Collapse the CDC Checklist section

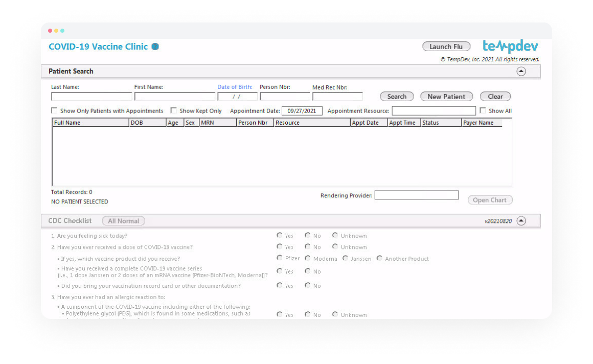[521, 221]
